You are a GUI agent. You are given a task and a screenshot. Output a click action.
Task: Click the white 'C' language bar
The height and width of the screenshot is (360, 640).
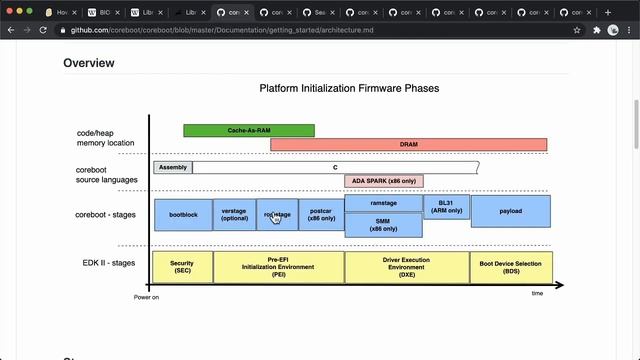336,167
